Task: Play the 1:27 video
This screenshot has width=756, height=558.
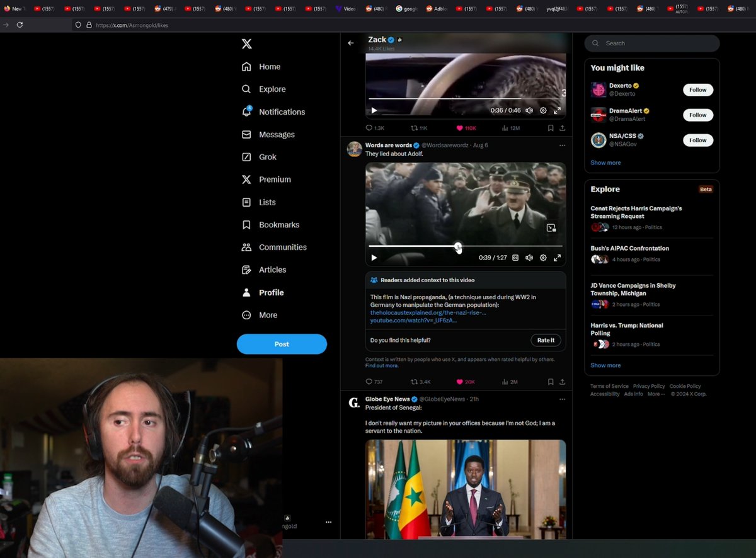Action: [x=374, y=258]
